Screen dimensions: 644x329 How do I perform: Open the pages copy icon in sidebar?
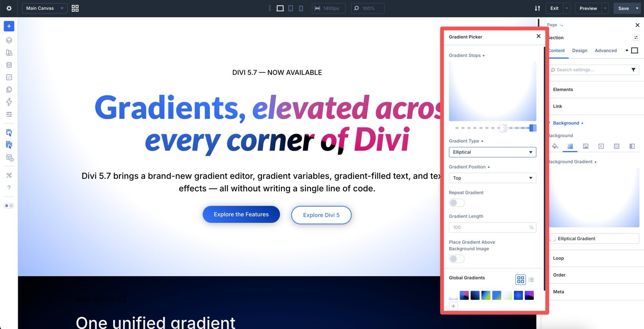pos(9,90)
